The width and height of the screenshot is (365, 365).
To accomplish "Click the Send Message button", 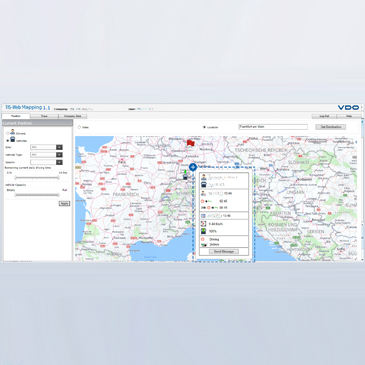I will click(224, 251).
